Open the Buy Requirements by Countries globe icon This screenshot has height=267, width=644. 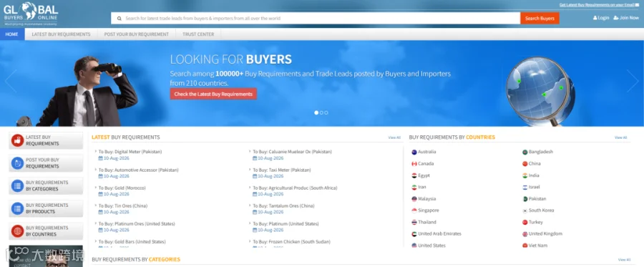click(17, 231)
